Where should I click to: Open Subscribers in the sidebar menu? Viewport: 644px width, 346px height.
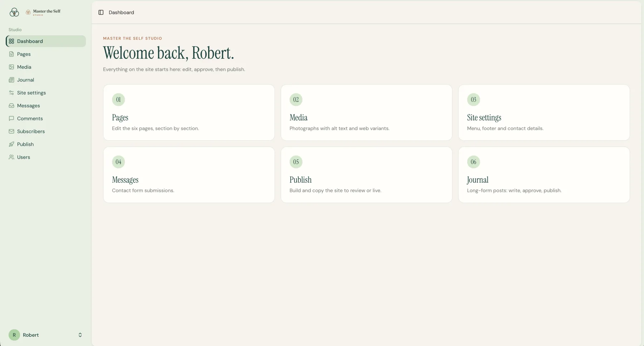pyautogui.click(x=46, y=131)
